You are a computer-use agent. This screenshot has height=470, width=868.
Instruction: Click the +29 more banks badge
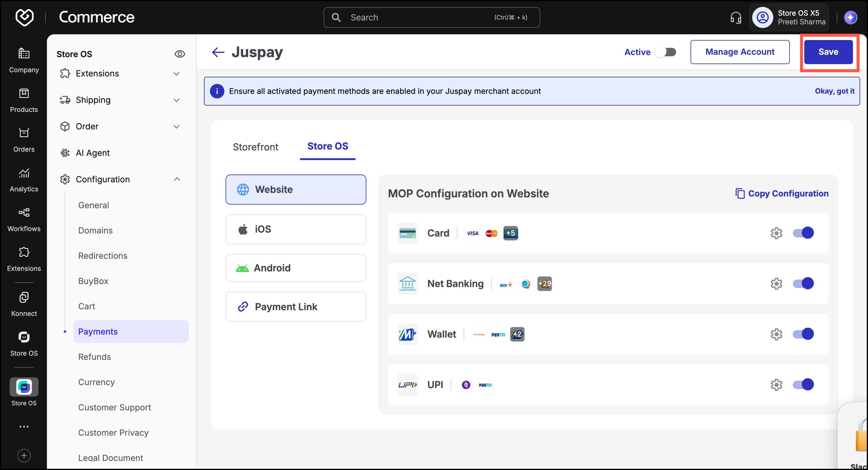coord(544,283)
